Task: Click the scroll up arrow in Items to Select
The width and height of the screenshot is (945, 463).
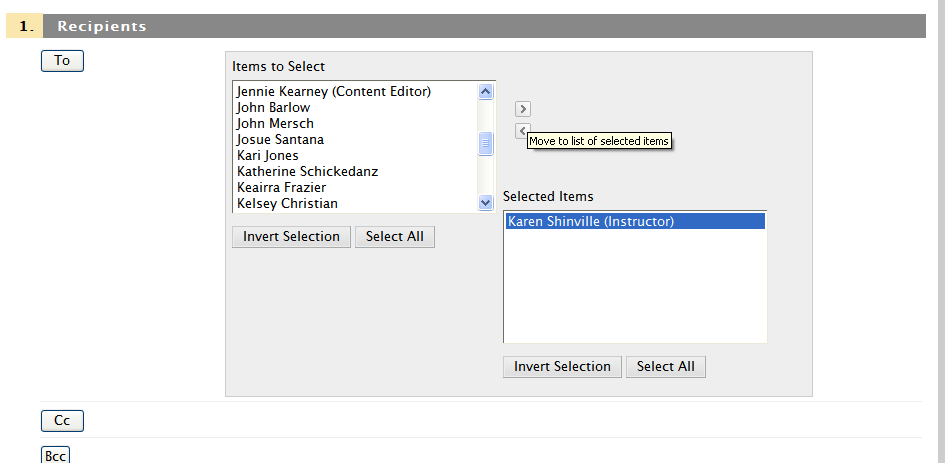Action: [485, 92]
